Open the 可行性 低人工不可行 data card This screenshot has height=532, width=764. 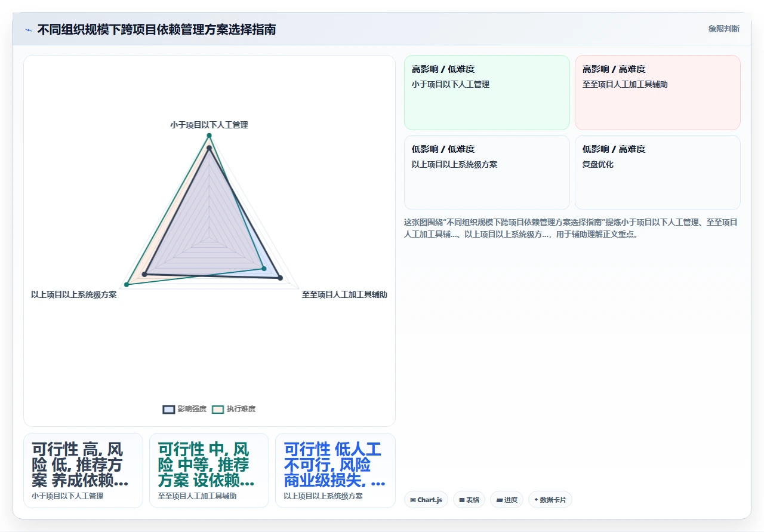pos(335,471)
